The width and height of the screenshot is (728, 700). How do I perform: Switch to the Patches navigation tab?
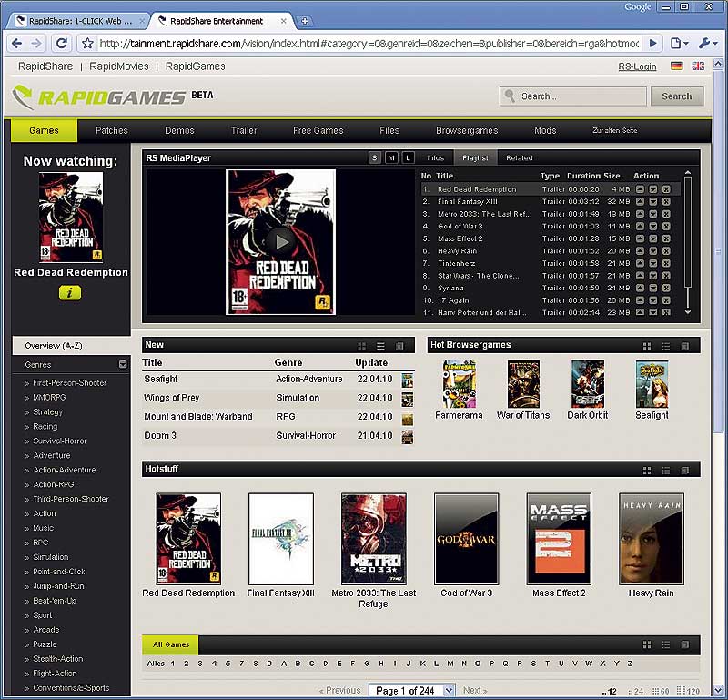click(111, 130)
